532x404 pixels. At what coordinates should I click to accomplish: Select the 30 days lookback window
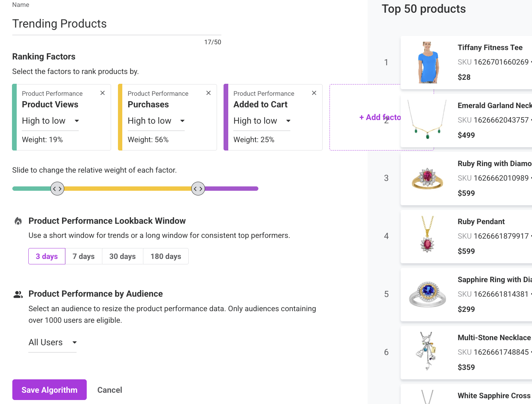pos(123,256)
